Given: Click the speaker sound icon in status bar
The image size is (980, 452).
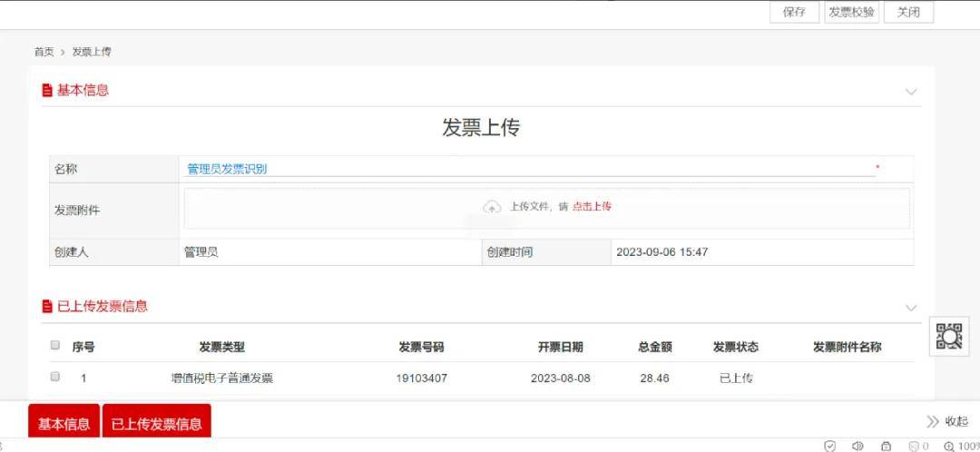Looking at the screenshot, I should [x=857, y=446].
